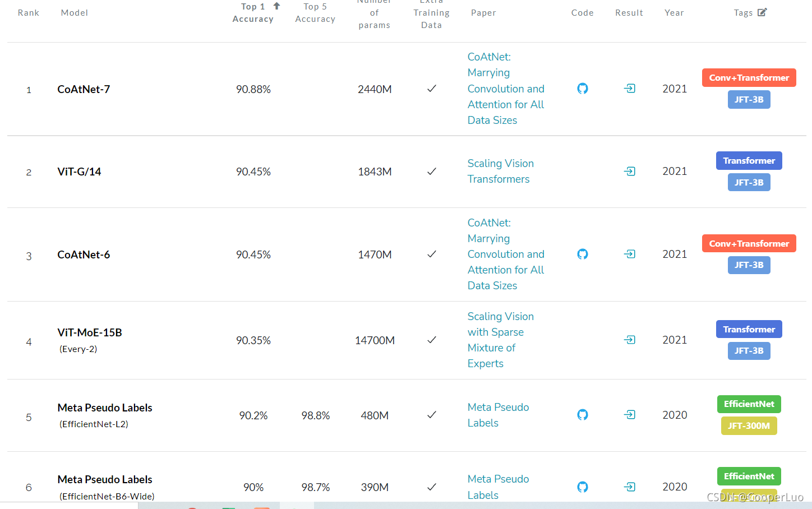Click the 14700M params value
Screen dimensions: 812x509
[x=375, y=340]
